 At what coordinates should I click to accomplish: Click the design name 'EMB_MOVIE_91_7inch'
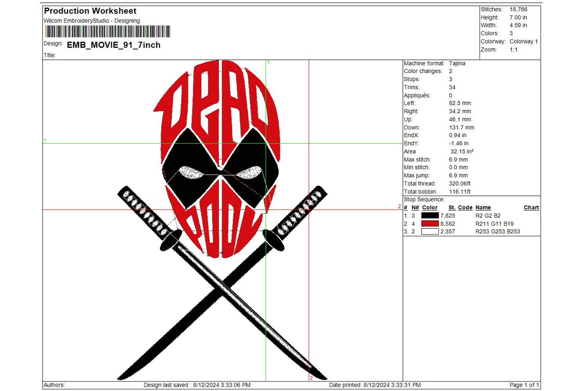pos(114,45)
